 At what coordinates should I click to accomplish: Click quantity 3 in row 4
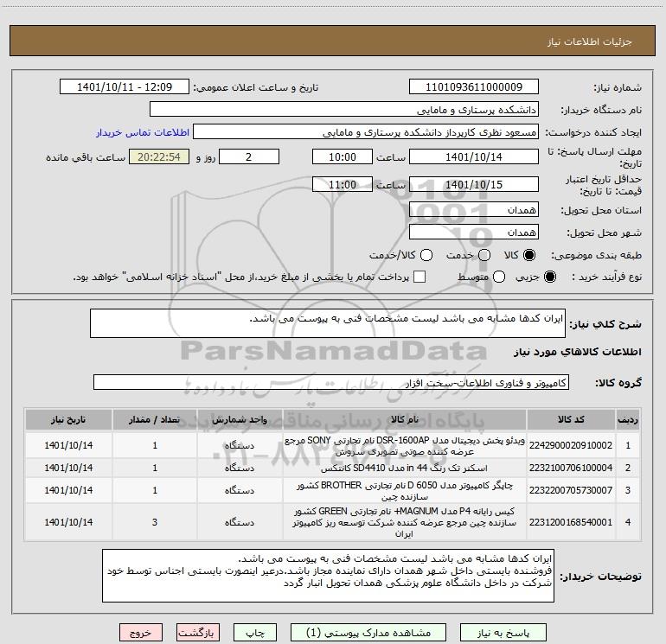tap(155, 522)
